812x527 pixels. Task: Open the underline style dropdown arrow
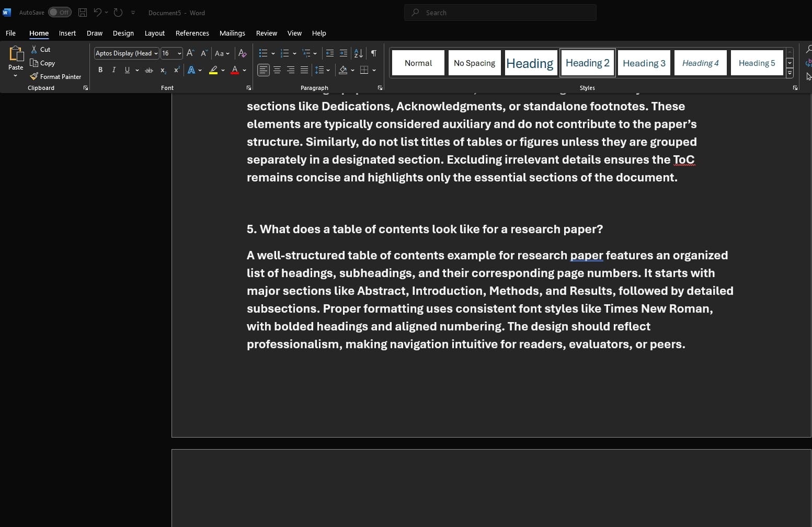[137, 70]
